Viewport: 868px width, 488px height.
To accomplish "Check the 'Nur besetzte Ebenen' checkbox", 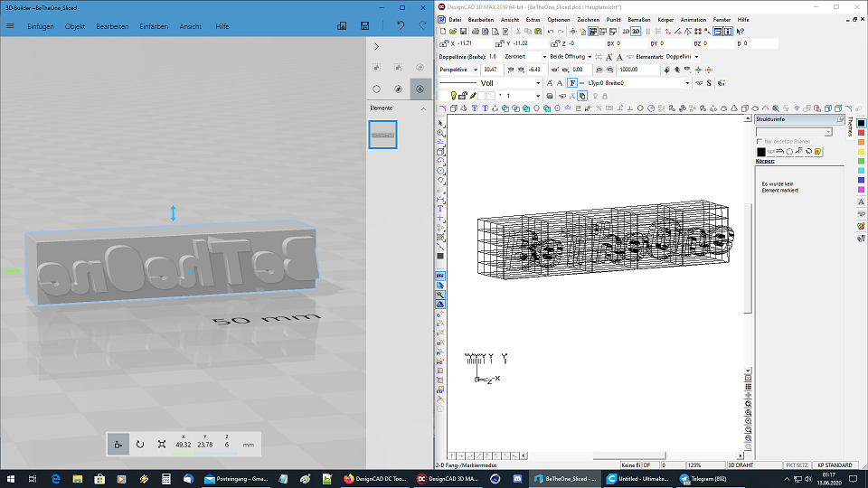I will click(759, 142).
